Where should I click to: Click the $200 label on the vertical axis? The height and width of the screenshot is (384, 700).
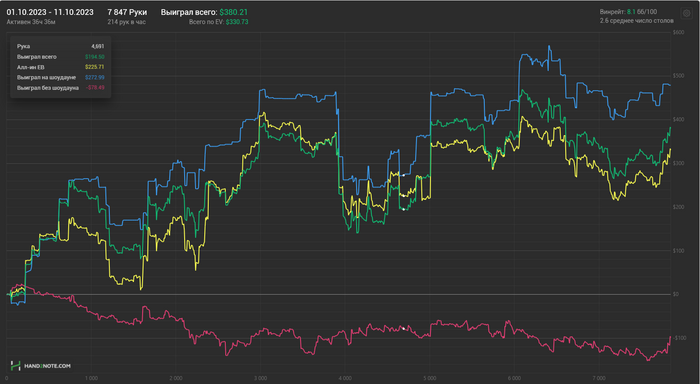pos(678,207)
